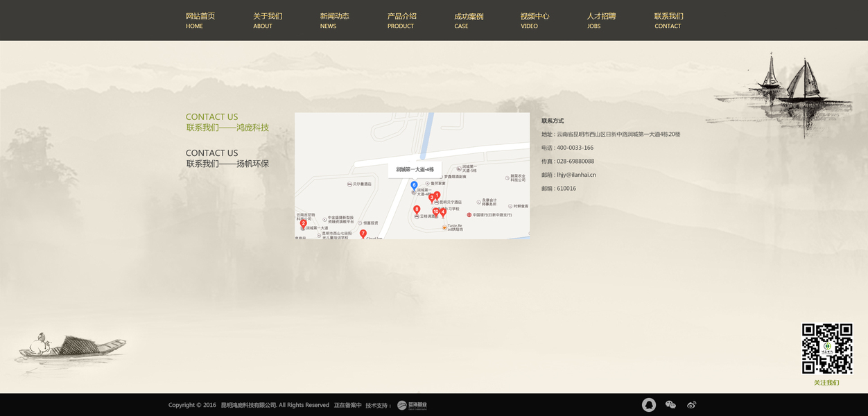Open the Weibo icon in footer

coord(691,405)
